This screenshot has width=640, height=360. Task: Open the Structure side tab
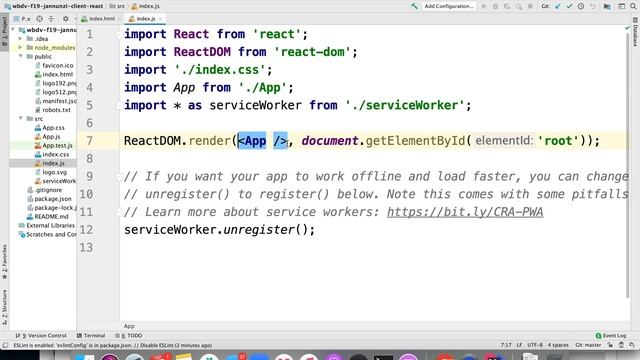[4, 306]
